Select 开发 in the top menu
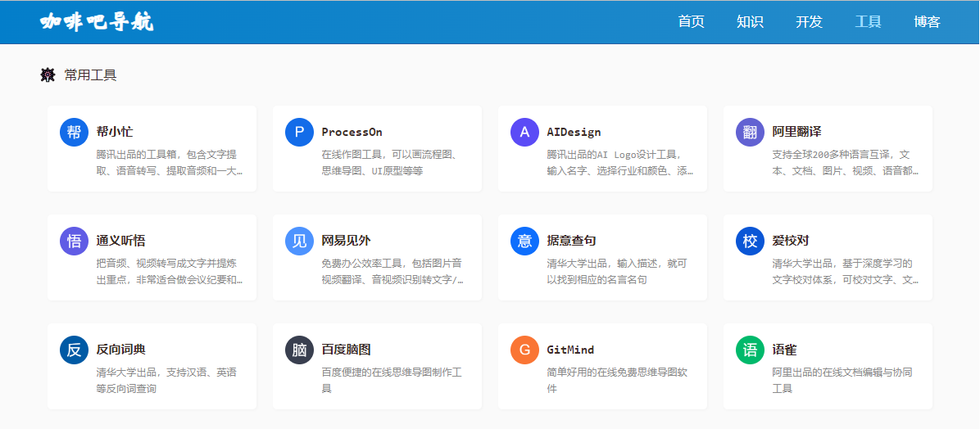 [x=809, y=22]
